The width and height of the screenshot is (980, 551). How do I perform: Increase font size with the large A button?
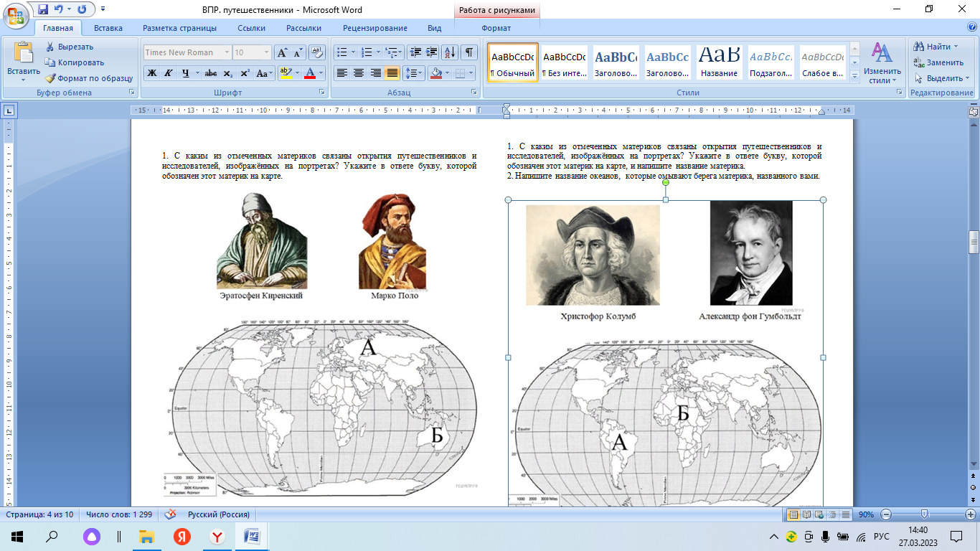283,52
